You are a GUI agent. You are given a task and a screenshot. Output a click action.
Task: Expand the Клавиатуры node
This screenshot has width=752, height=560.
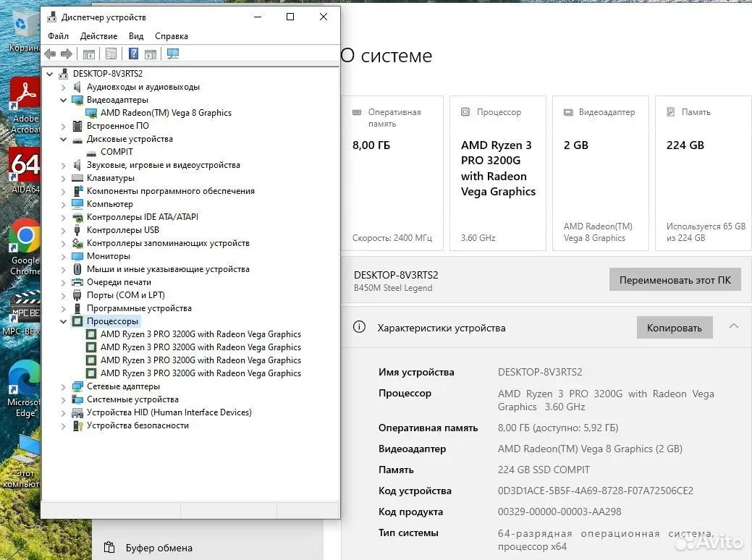pyautogui.click(x=63, y=179)
